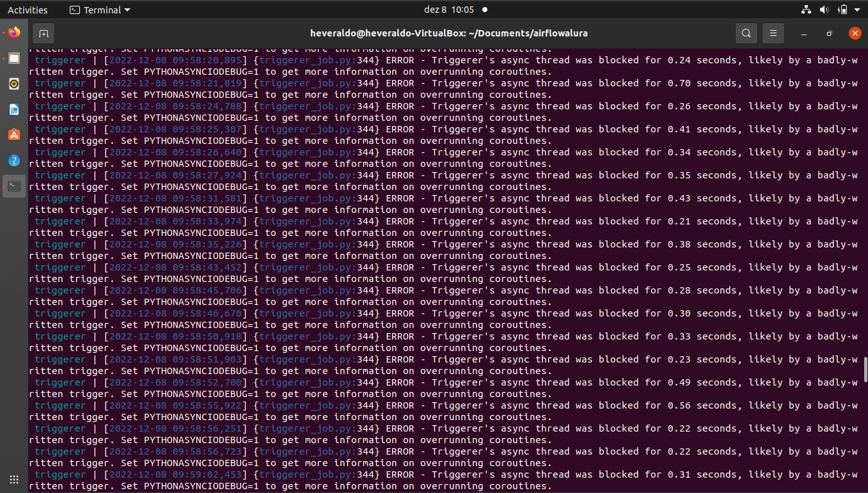Click the volume icon in top bar
The image size is (868, 493).
pos(824,10)
